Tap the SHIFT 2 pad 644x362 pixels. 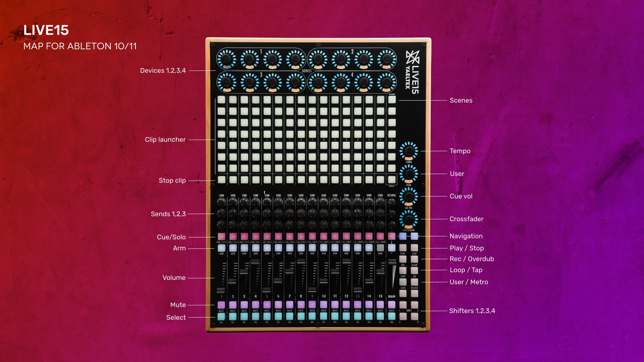414,305
